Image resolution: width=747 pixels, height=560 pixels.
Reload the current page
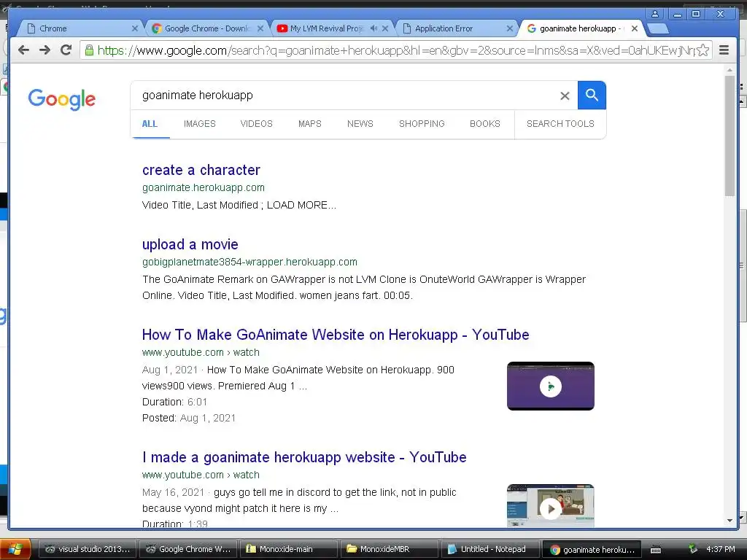(66, 50)
